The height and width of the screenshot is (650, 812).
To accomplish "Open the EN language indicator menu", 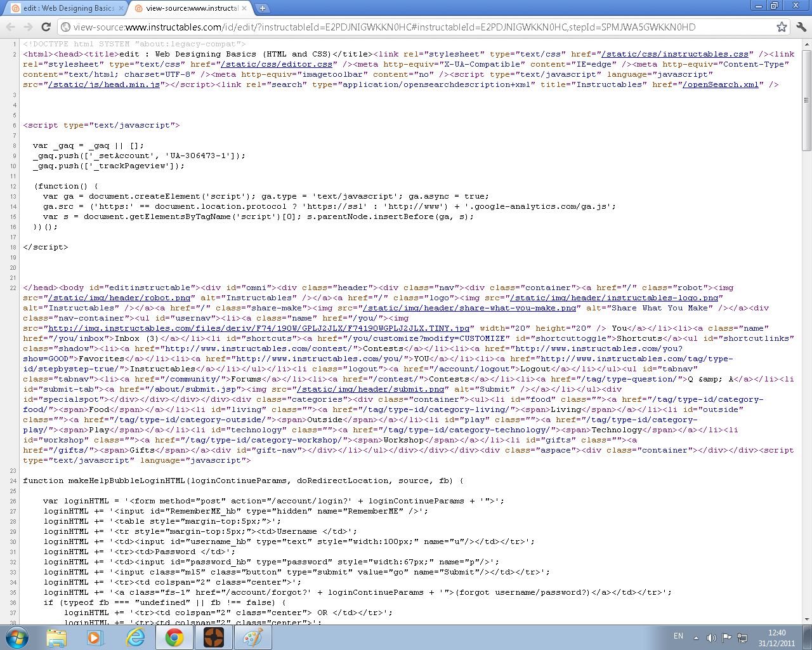I will [678, 636].
